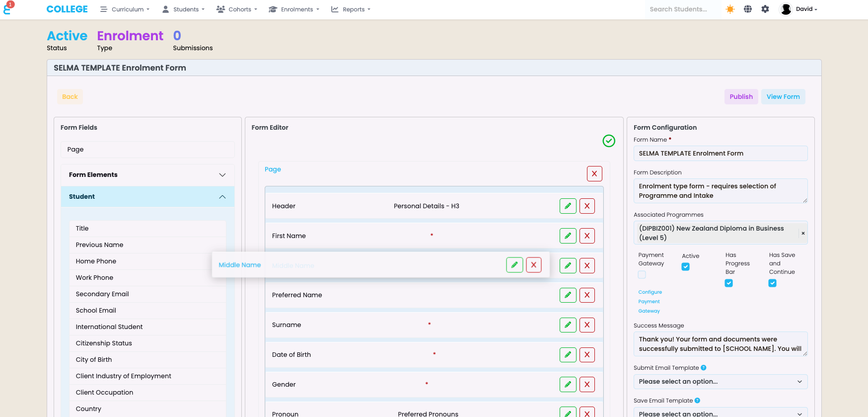Delete the Gender field with red X
Image resolution: width=868 pixels, height=417 pixels.
tap(587, 385)
